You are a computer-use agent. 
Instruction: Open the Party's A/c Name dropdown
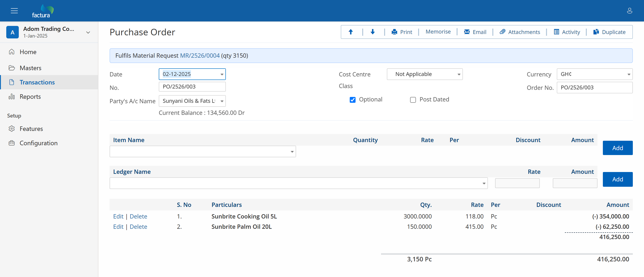pyautogui.click(x=222, y=101)
